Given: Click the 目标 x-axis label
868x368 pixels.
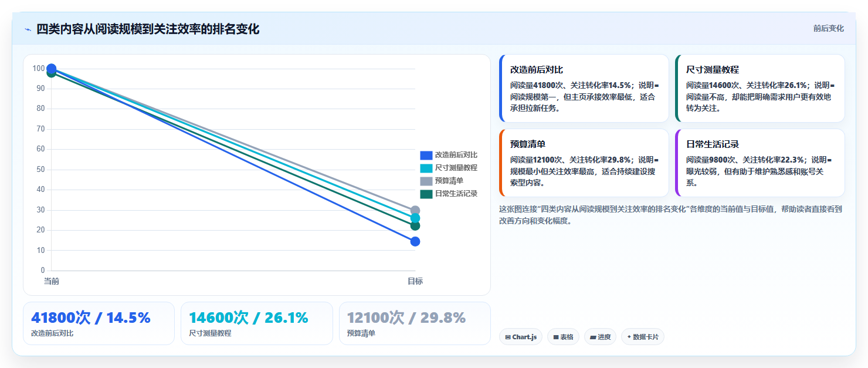Looking at the screenshot, I should [415, 282].
